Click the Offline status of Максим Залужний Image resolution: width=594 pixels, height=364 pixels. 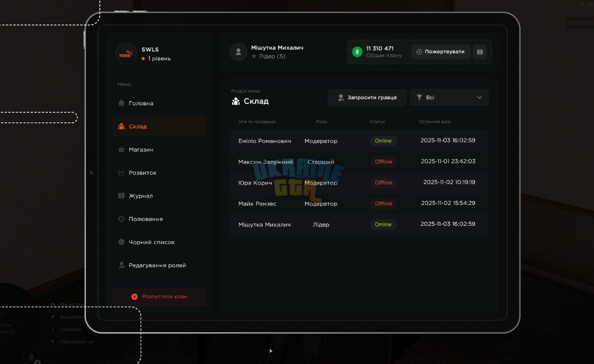click(383, 162)
